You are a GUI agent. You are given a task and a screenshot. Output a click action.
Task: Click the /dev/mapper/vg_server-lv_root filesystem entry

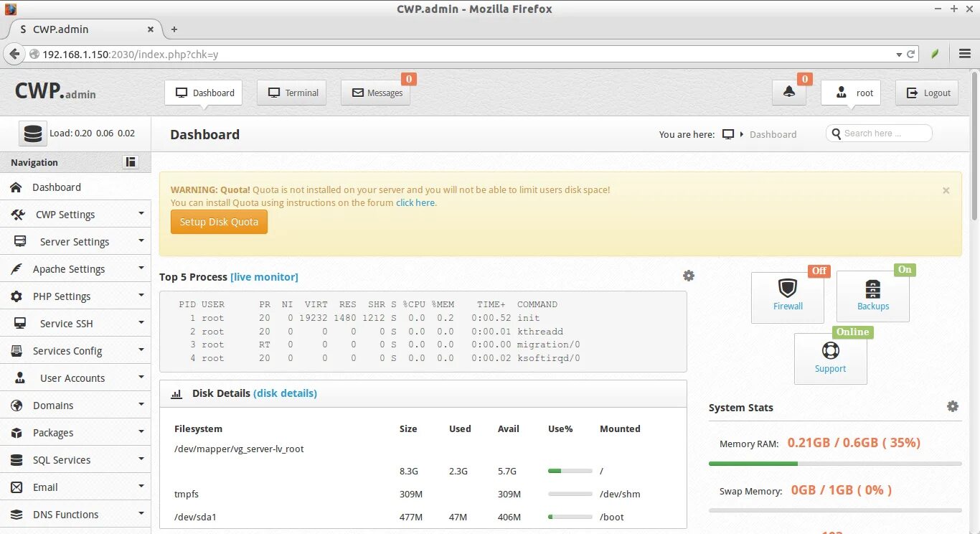pos(239,449)
